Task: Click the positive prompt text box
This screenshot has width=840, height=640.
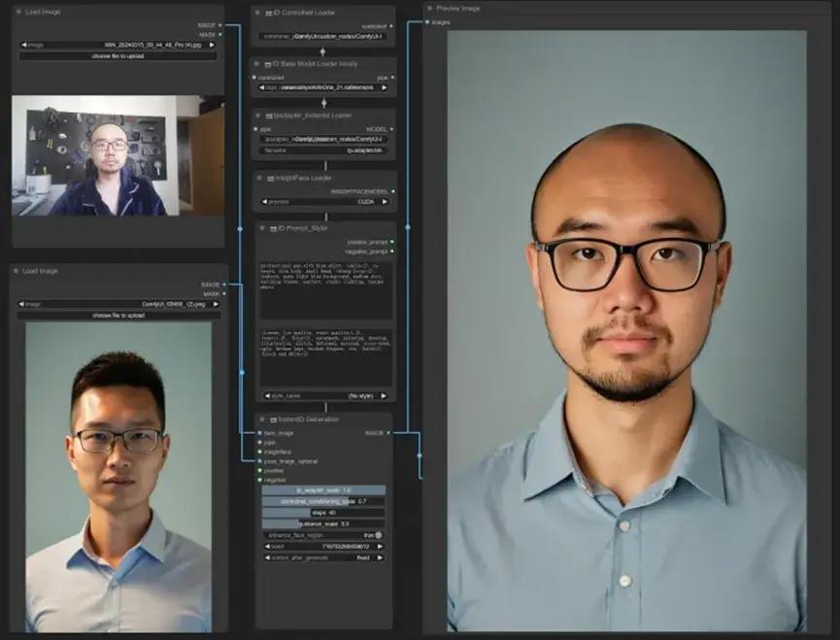Action: [325, 289]
